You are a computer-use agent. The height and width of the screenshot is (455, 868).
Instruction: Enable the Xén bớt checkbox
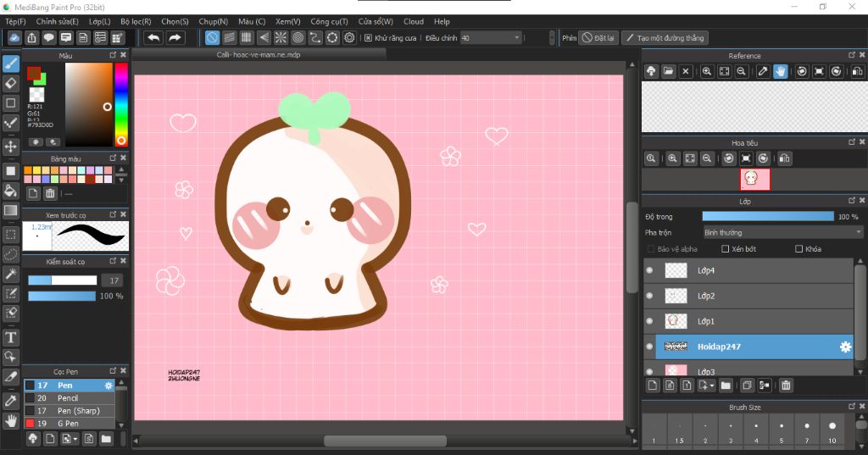click(x=725, y=249)
